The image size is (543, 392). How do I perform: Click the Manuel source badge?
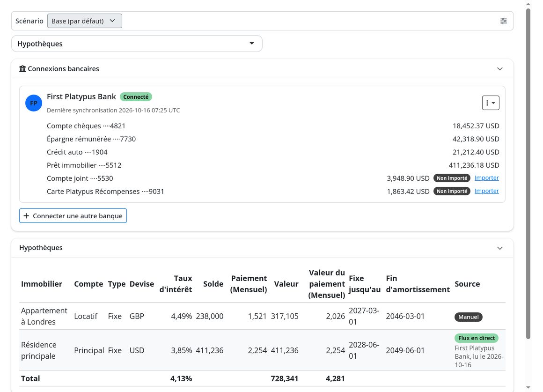[469, 317]
